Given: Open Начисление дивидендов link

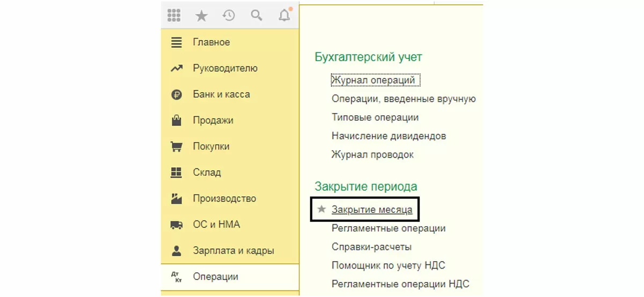Looking at the screenshot, I should click(x=389, y=136).
